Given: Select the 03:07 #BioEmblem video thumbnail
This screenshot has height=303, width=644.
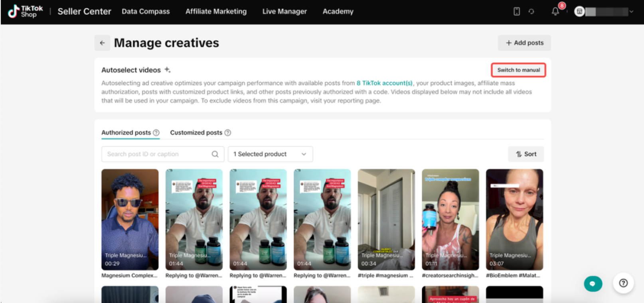Looking at the screenshot, I should [514, 220].
